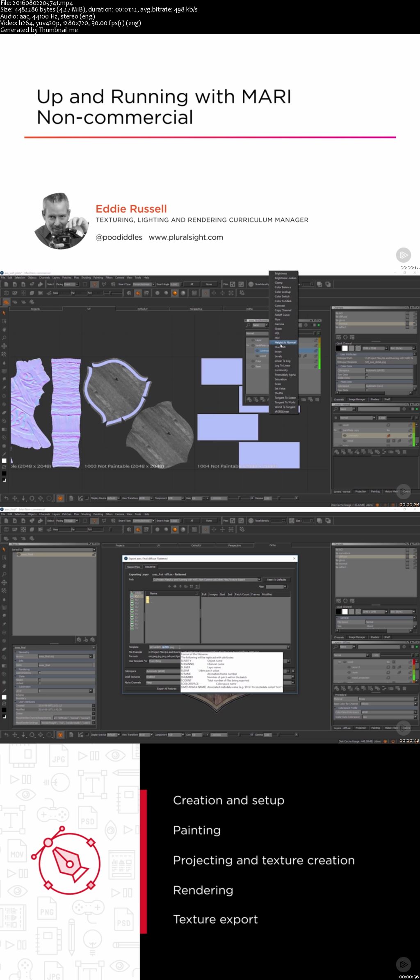Toggle the Locked checkbox in axes_final object properties
Screen dimensions: 420x980
pyautogui.click(x=39, y=683)
